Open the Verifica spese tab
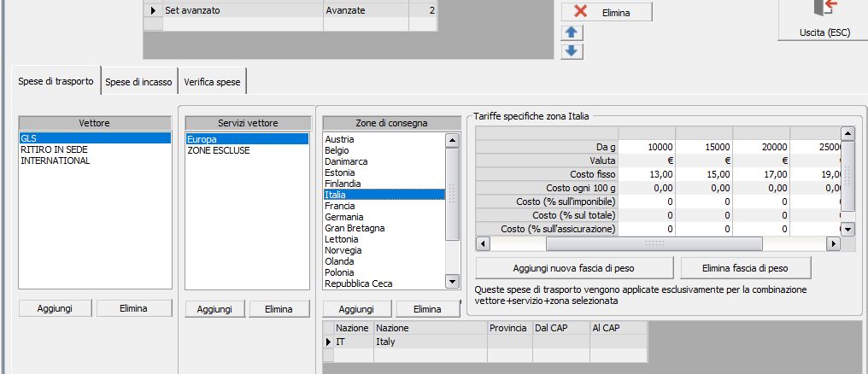This screenshot has width=868, height=374. 213,82
